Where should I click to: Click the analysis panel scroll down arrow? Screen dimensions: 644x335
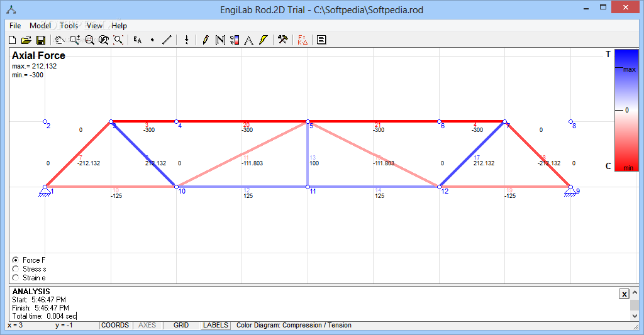point(635,316)
